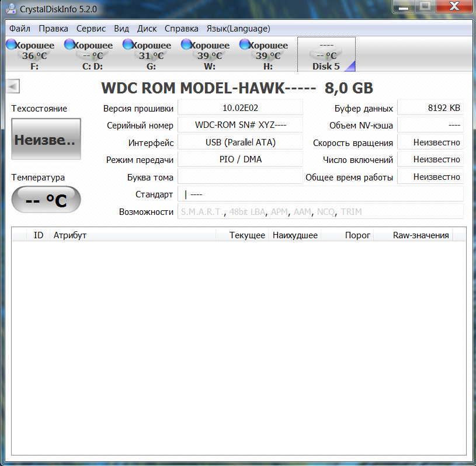Click the Объем NV-кэша value field
476x466 pixels.
coord(430,125)
